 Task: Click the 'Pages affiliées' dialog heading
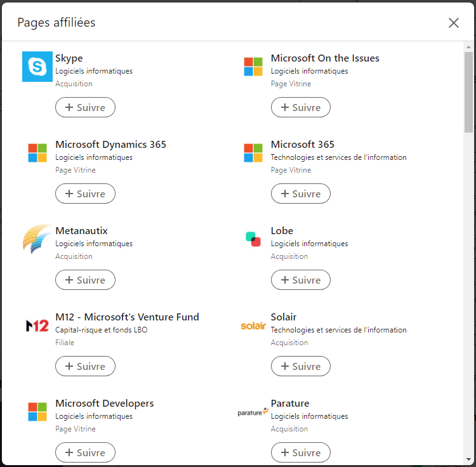pos(56,23)
